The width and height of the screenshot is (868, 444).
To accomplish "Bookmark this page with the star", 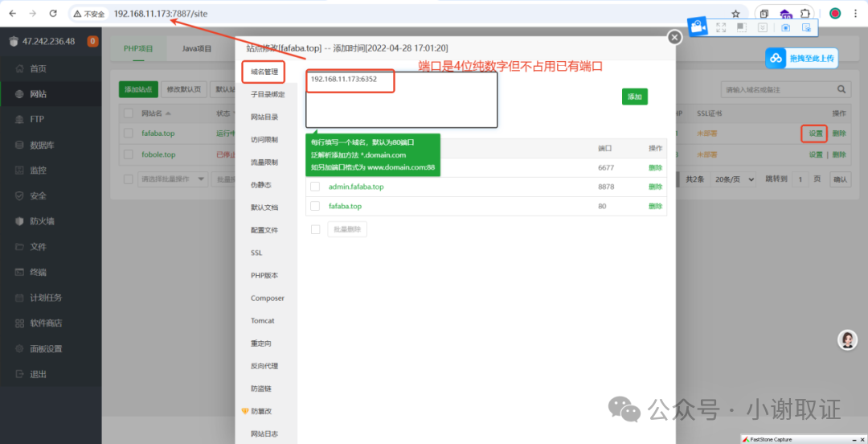I will pos(735,14).
